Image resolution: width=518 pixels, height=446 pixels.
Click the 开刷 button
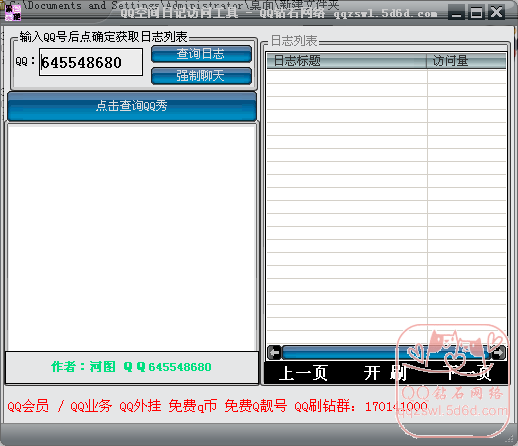point(385,373)
